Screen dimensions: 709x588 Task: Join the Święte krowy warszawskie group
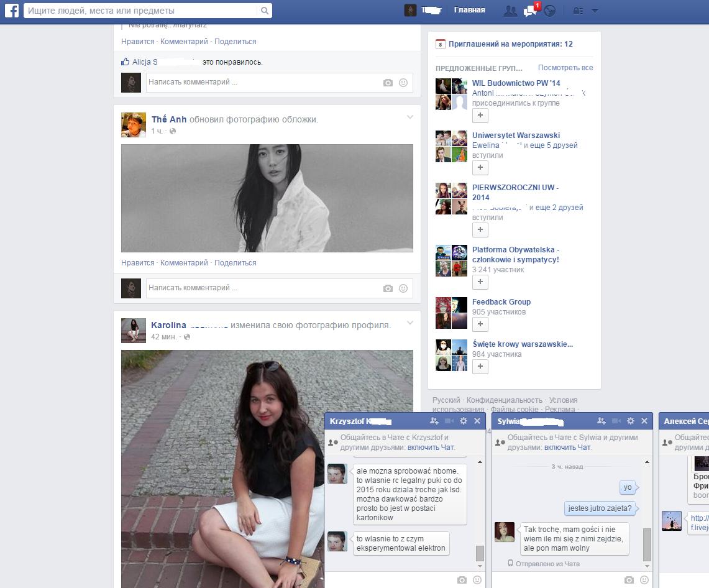(480, 366)
